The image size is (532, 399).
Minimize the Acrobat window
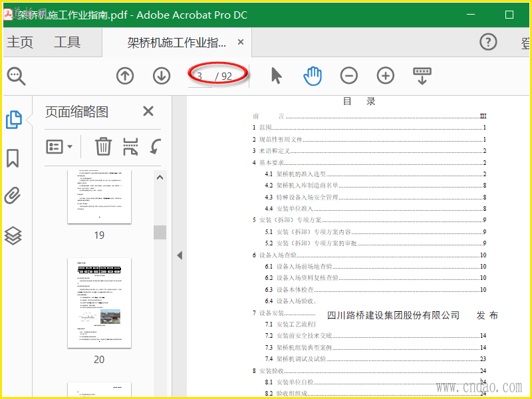coord(471,15)
